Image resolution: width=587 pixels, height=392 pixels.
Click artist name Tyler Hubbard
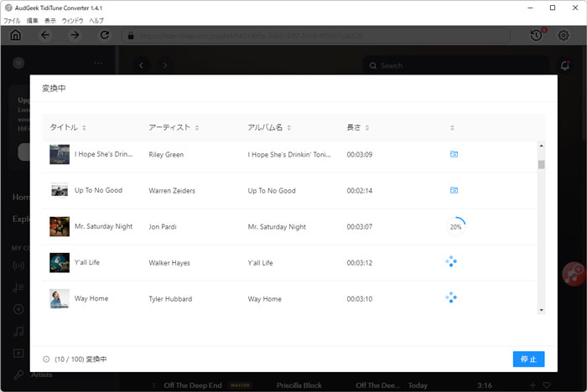pos(170,299)
